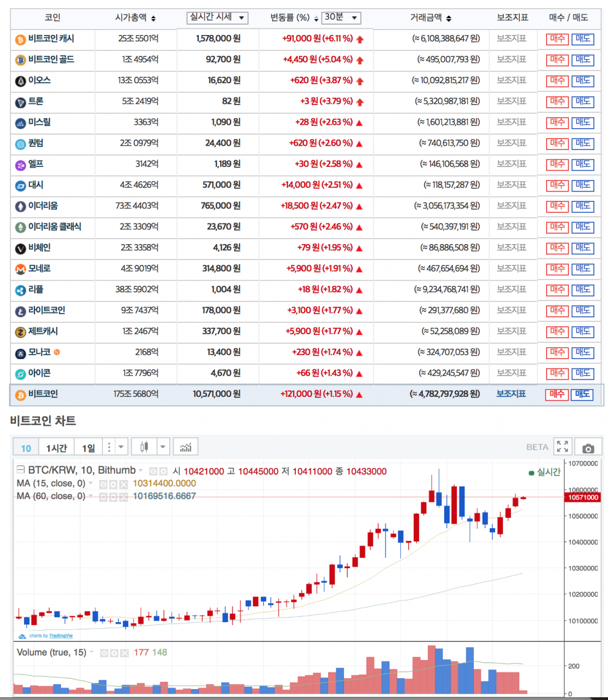Click the 리플 coin icon
Image resolution: width=608 pixels, height=700 pixels.
(20, 291)
